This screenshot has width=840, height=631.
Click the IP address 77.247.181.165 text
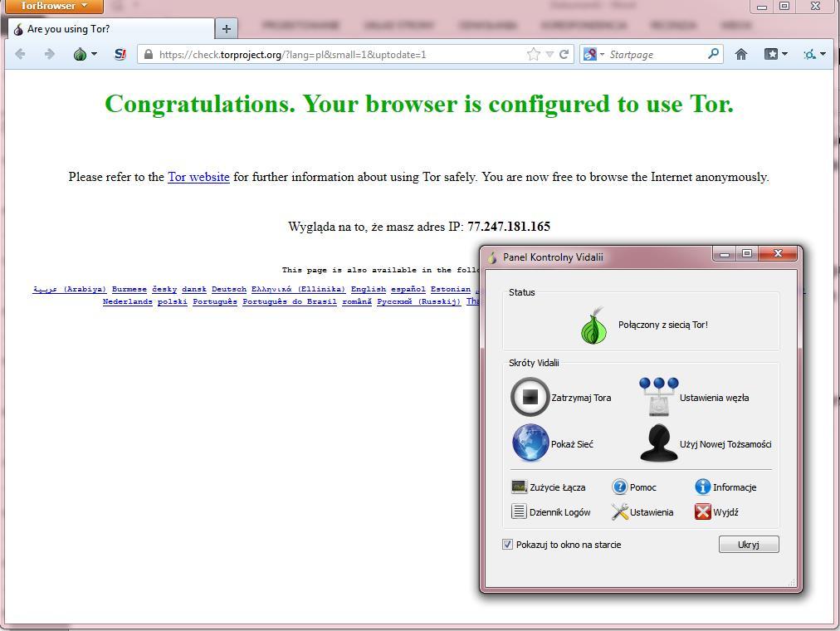[x=509, y=227]
